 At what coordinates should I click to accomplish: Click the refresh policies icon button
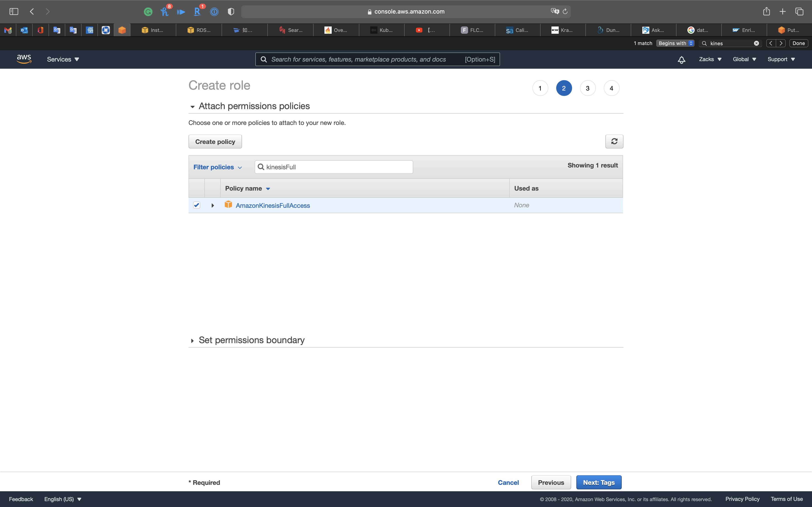click(614, 141)
